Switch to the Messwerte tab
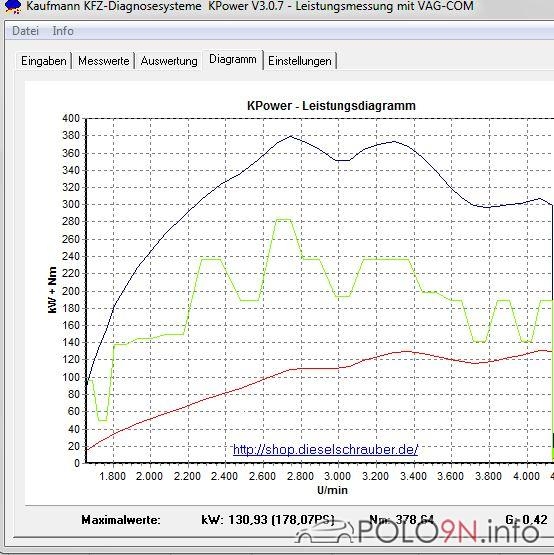The width and height of the screenshot is (554, 555). 103,61
